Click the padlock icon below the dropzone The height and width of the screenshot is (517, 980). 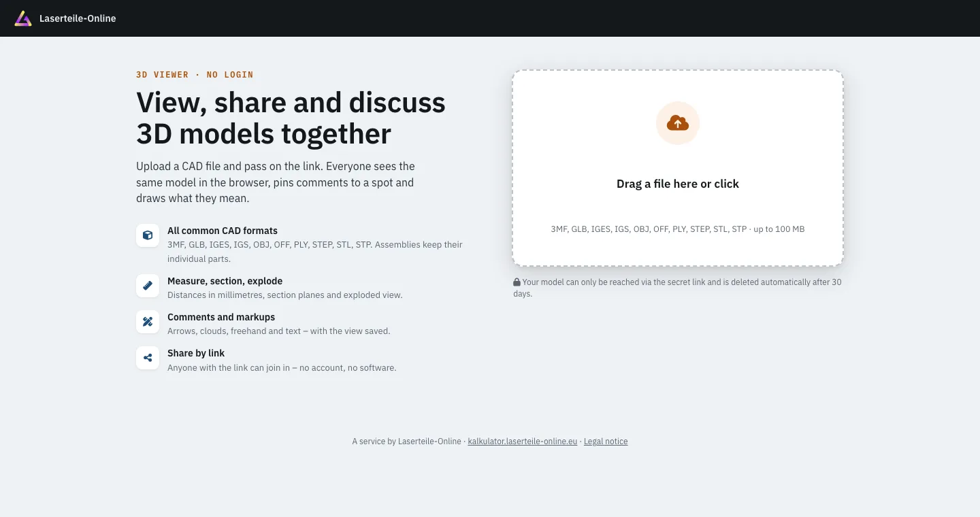click(x=517, y=282)
